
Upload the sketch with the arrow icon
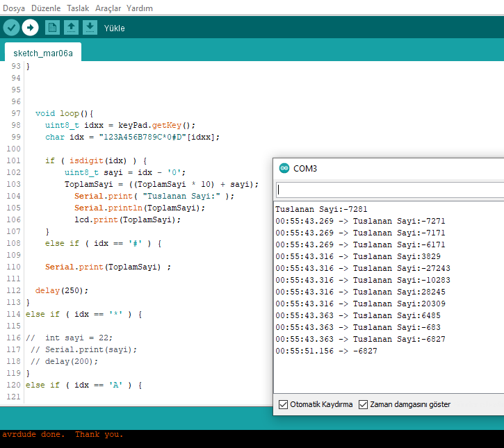pyautogui.click(x=30, y=28)
